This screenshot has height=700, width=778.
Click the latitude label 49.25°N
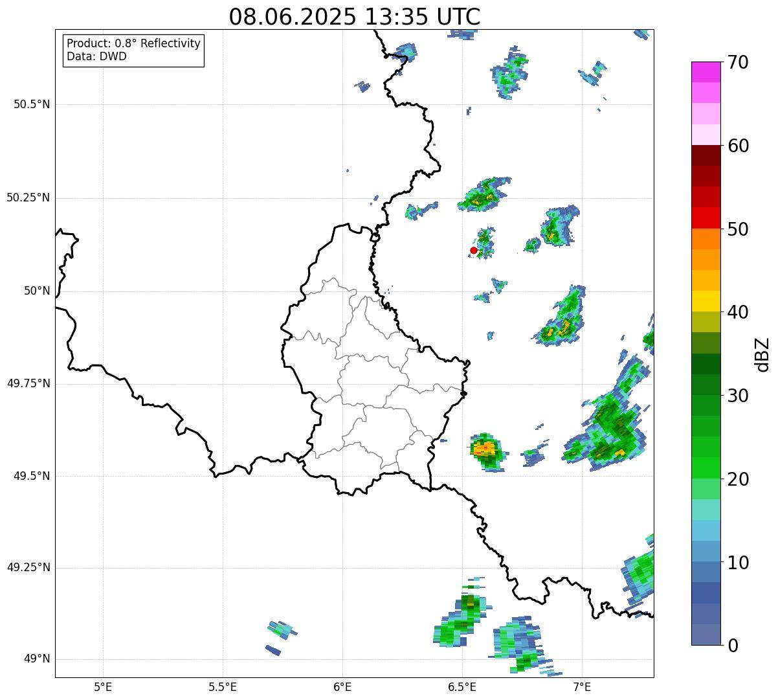click(x=28, y=568)
